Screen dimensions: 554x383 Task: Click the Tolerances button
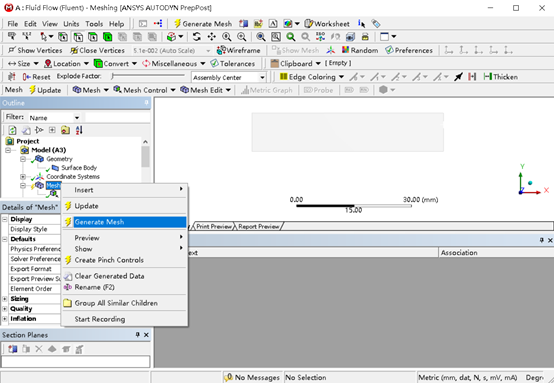(232, 64)
